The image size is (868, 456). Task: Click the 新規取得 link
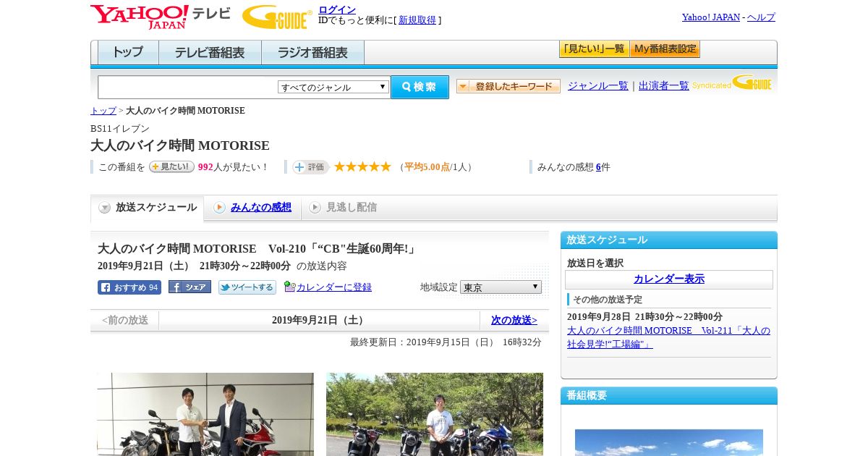[417, 20]
